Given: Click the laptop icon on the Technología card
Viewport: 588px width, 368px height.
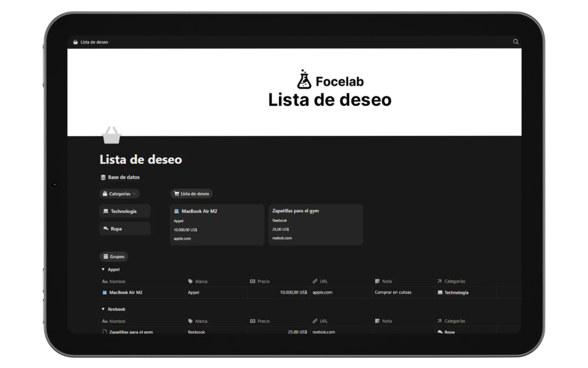Looking at the screenshot, I should (x=106, y=211).
